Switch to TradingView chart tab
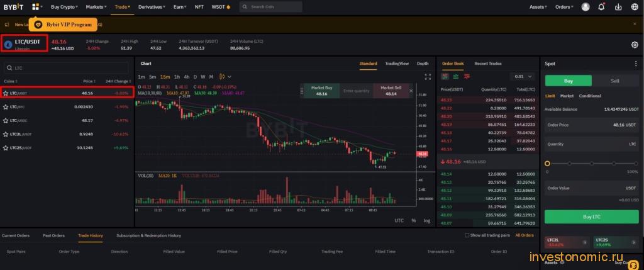This screenshot has width=644, height=270. tap(397, 64)
